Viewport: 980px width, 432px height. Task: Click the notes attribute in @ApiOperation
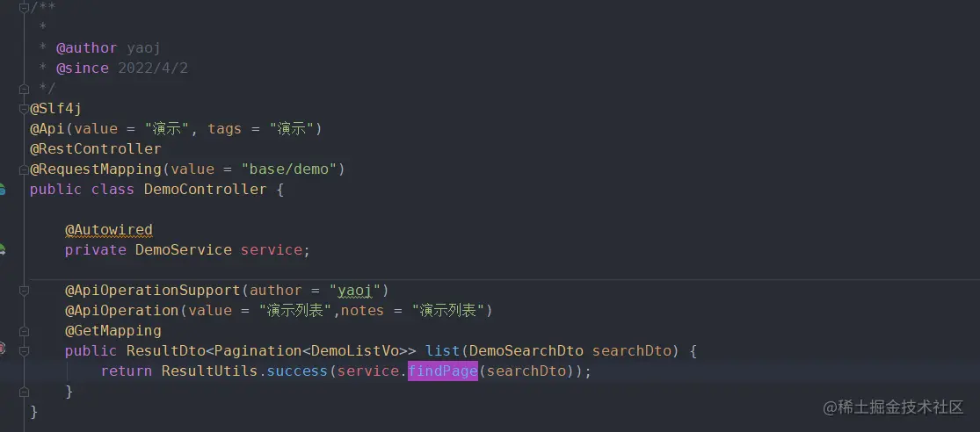pyautogui.click(x=362, y=310)
